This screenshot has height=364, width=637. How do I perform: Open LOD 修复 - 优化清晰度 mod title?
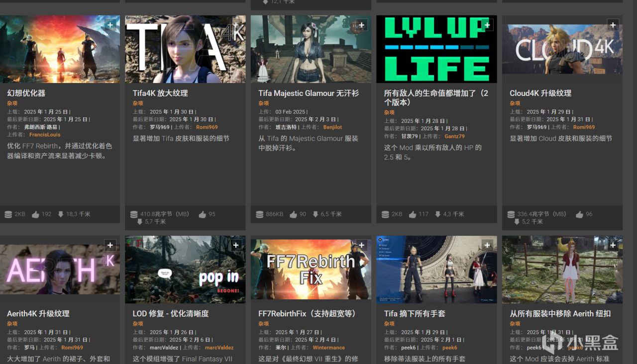[171, 314]
